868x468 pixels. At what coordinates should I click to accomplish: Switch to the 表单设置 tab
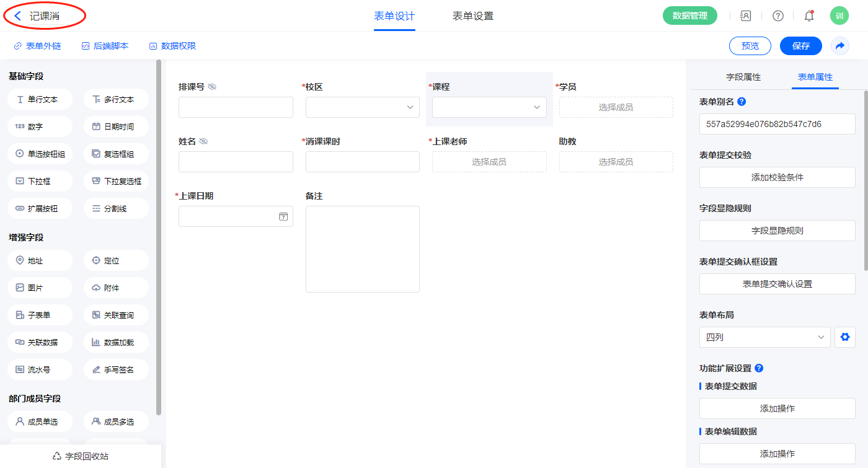[x=473, y=16]
